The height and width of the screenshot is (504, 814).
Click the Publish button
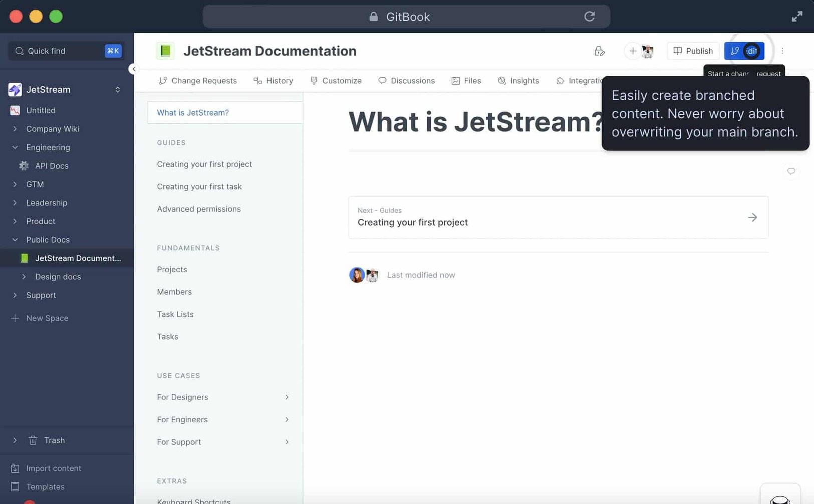693,51
